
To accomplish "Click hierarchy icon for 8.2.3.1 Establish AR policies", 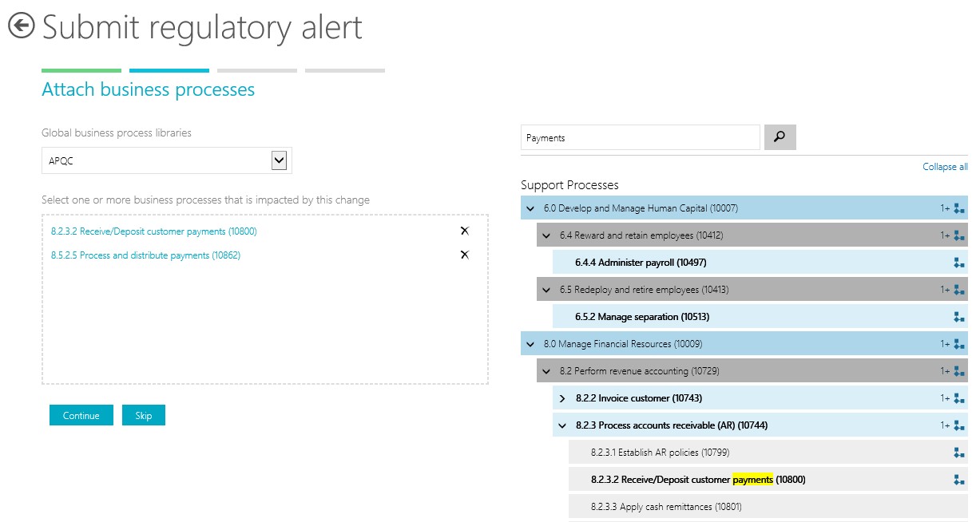I will pos(959,453).
